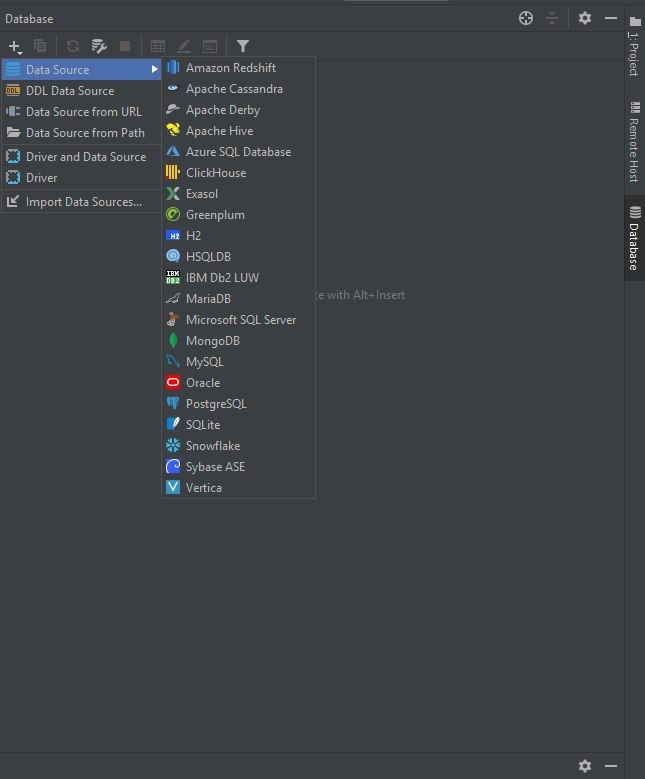Click bottom panel hide minus icon
This screenshot has height=779, width=645.
(611, 766)
